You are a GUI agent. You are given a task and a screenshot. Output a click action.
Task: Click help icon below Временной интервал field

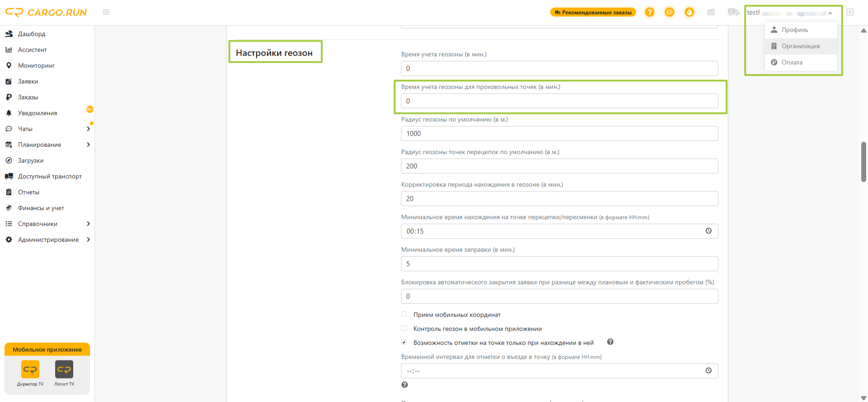(405, 385)
